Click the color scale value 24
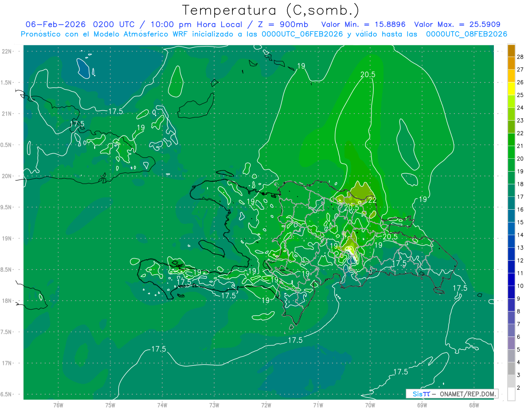Screen dimensions: 532x411 click(x=520, y=108)
